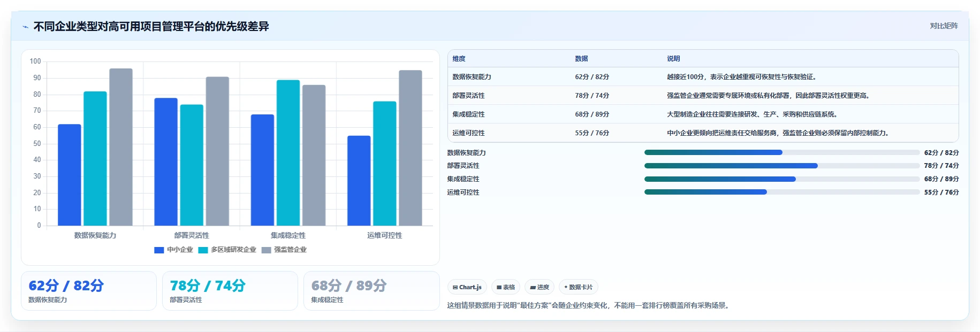Image resolution: width=980 pixels, height=332 pixels.
Task: Click 集成稳定性 progress bar
Action: click(782, 179)
